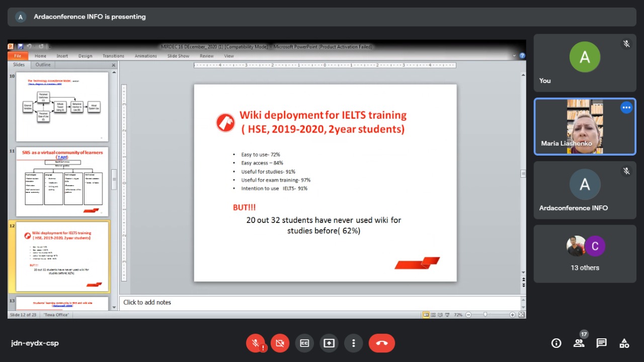Unmute the microphone in the call bar
The height and width of the screenshot is (362, 644).
point(256,343)
